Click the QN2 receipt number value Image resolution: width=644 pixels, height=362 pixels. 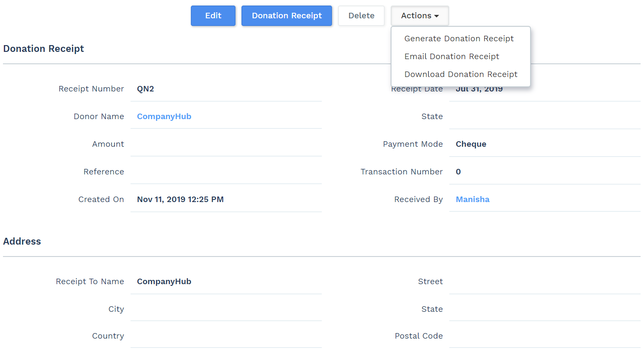coord(145,89)
